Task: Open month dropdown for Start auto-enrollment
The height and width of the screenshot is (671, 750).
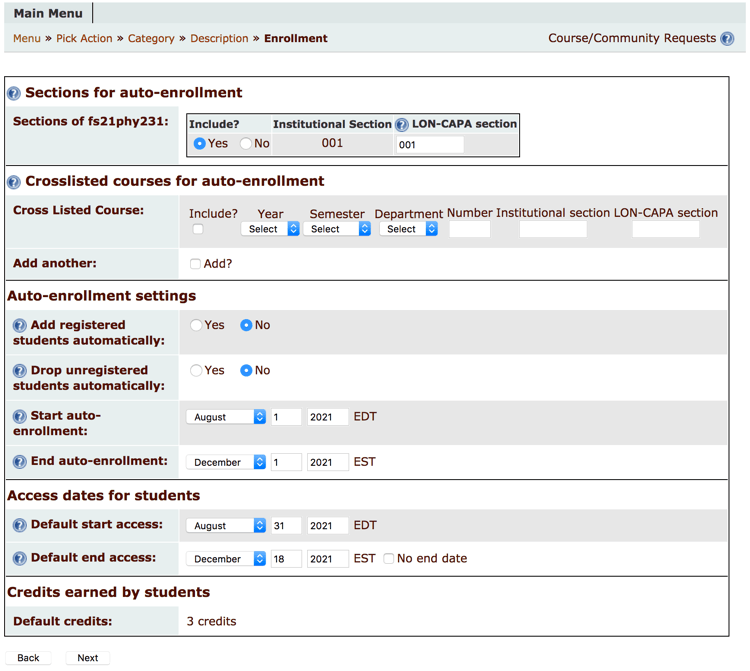Action: tap(226, 417)
